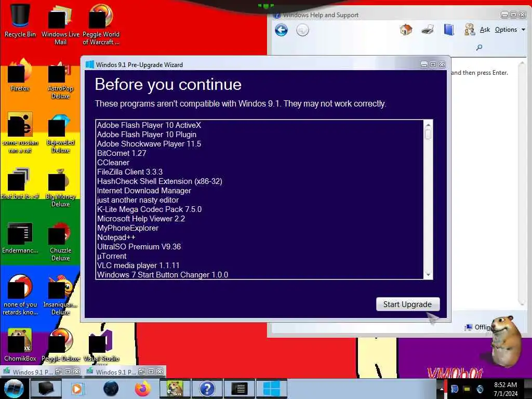The width and height of the screenshot is (532, 399).
Task: Open the Browse Help book icon
Action: pyautogui.click(x=449, y=30)
